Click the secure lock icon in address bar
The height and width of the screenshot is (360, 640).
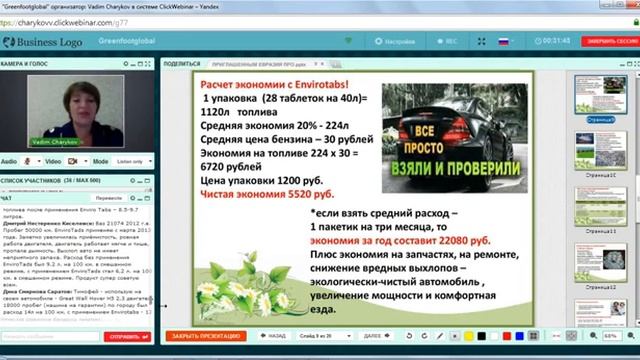tap(636, 22)
